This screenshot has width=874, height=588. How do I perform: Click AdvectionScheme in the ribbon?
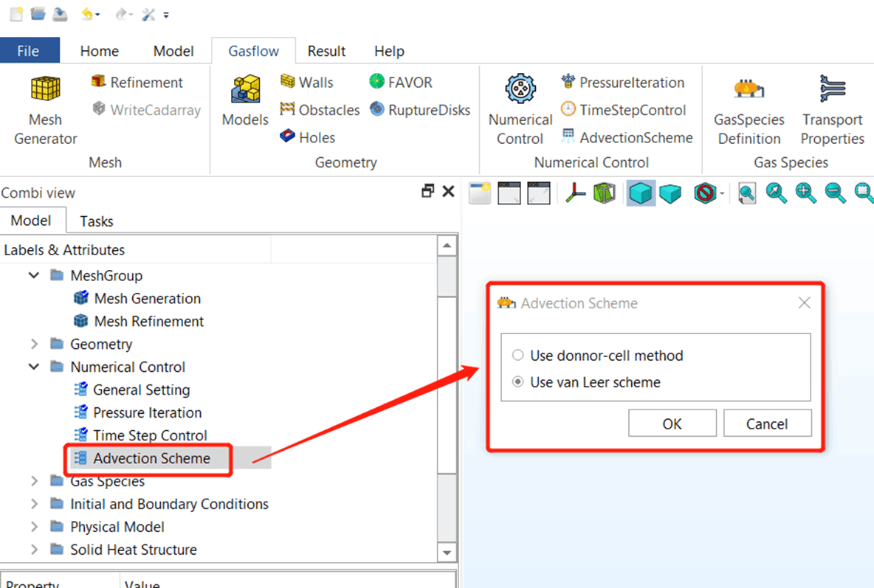[627, 137]
